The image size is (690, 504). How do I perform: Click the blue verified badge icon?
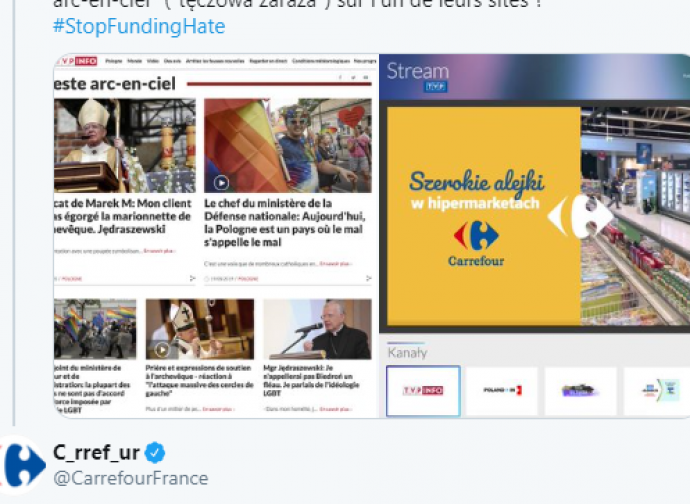(x=155, y=452)
